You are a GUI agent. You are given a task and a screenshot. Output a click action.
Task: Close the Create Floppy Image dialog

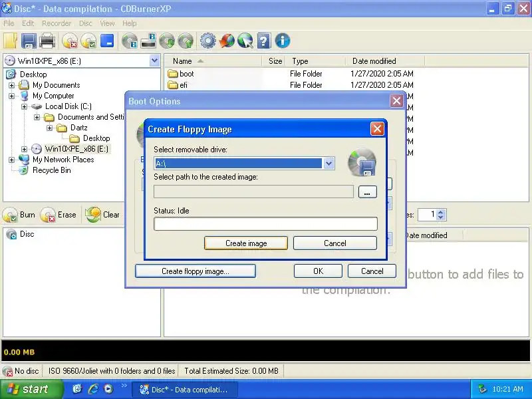click(x=377, y=128)
